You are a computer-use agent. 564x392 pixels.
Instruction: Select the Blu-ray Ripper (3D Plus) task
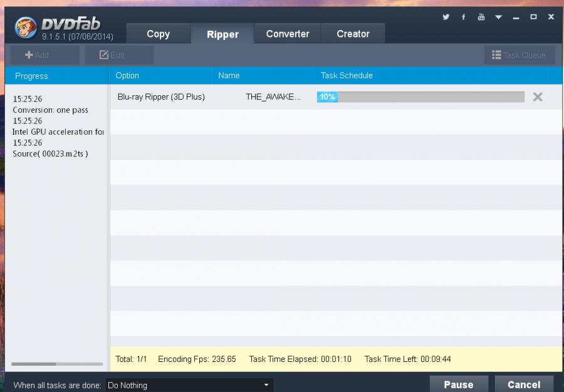pos(161,96)
